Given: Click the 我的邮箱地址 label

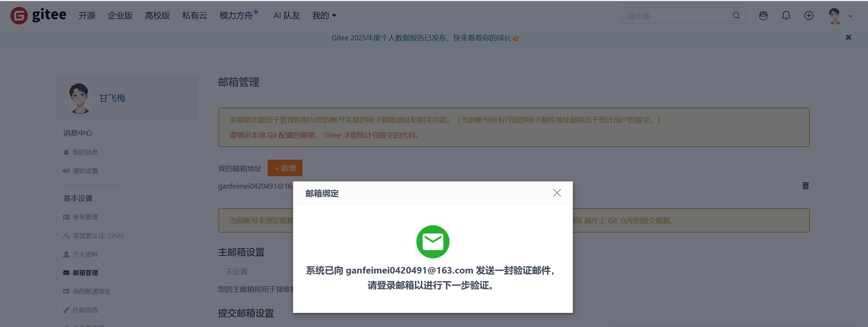Looking at the screenshot, I should click(x=240, y=168).
